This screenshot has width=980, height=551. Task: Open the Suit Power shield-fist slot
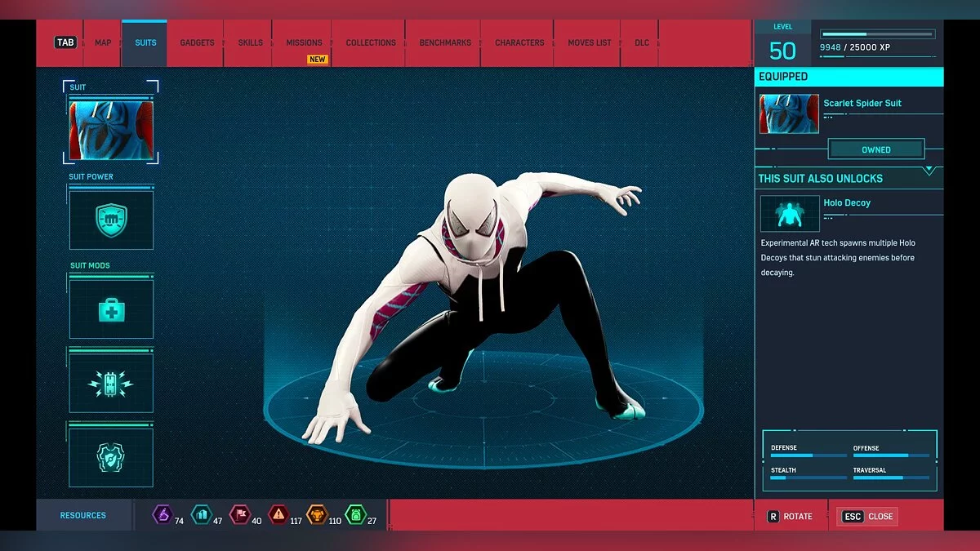(x=111, y=220)
